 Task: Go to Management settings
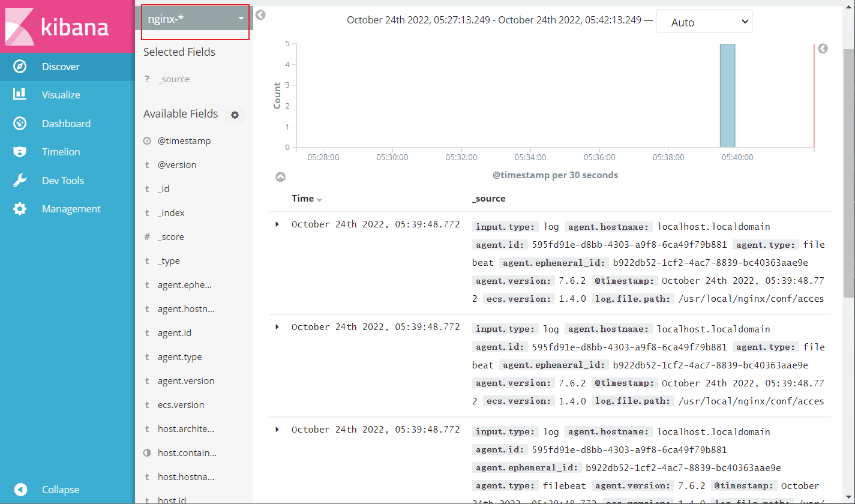coord(70,208)
